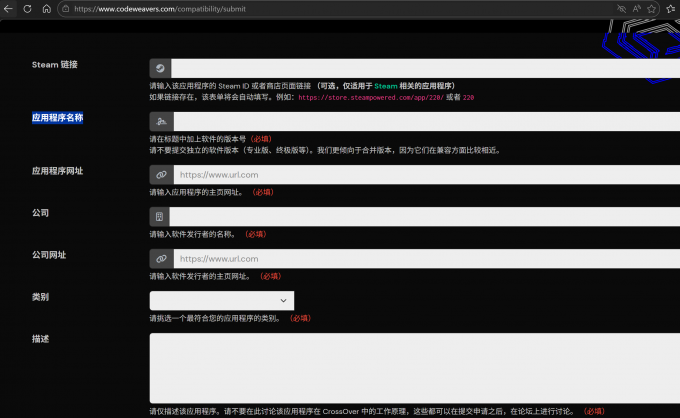Click the browser address bar URL

coord(300,9)
